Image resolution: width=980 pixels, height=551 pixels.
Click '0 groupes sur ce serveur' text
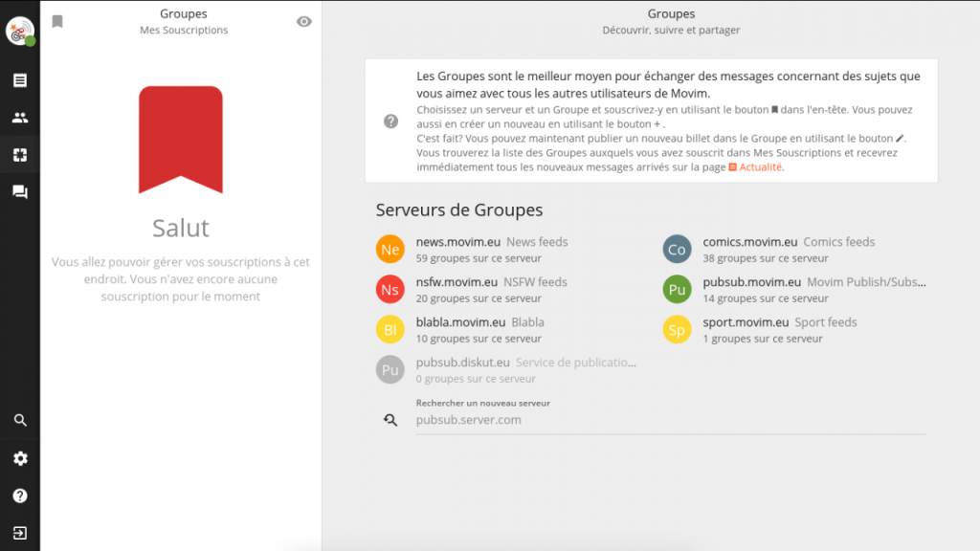476,379
